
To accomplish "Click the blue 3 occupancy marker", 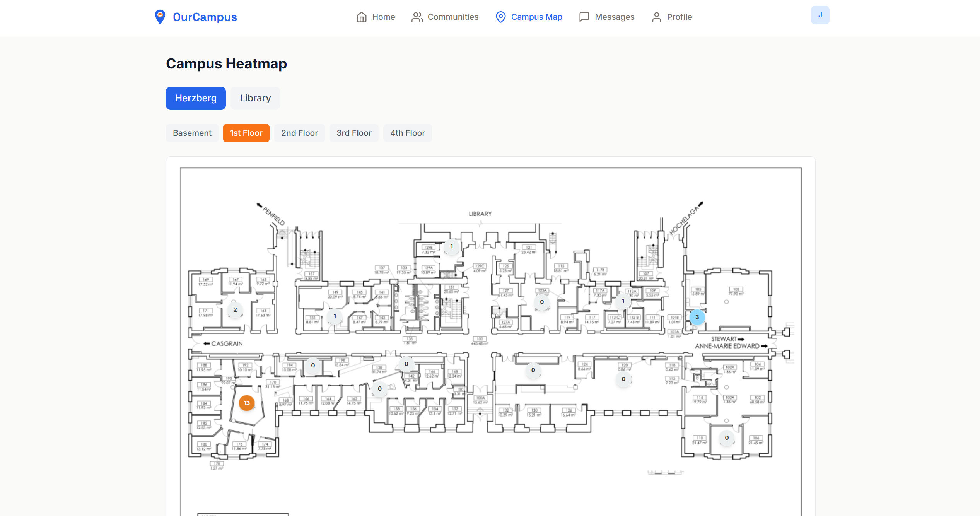I will 697,317.
